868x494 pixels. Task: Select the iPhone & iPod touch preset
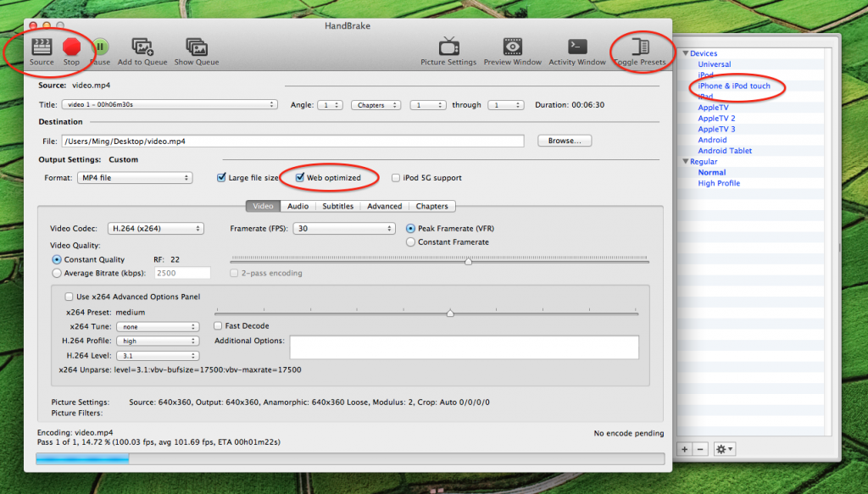point(734,86)
